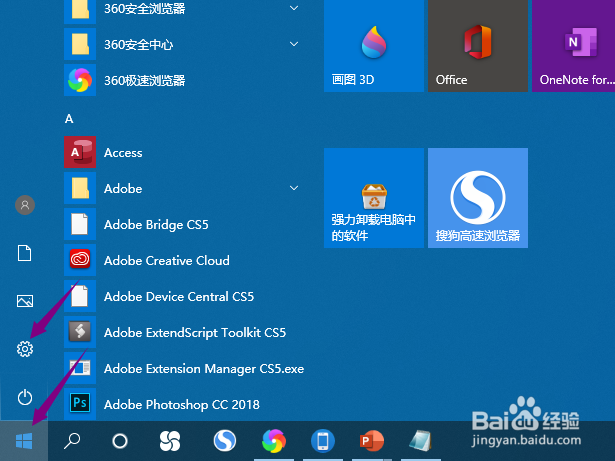
Task: Open the Office tile
Action: [478, 45]
